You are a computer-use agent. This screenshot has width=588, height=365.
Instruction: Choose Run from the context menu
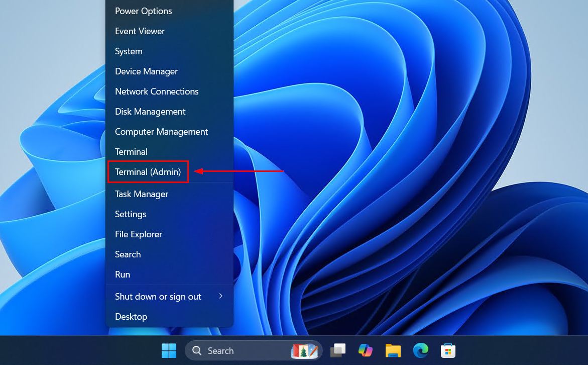point(123,275)
